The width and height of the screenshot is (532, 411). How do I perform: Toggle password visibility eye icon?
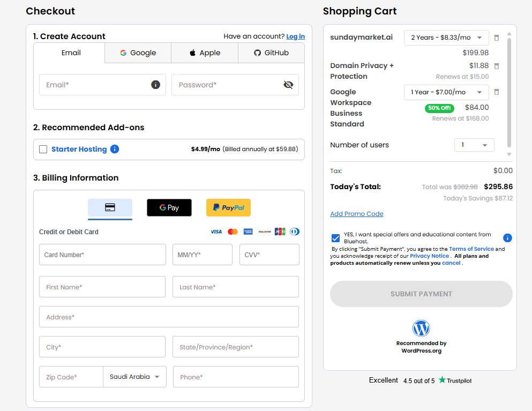point(288,85)
